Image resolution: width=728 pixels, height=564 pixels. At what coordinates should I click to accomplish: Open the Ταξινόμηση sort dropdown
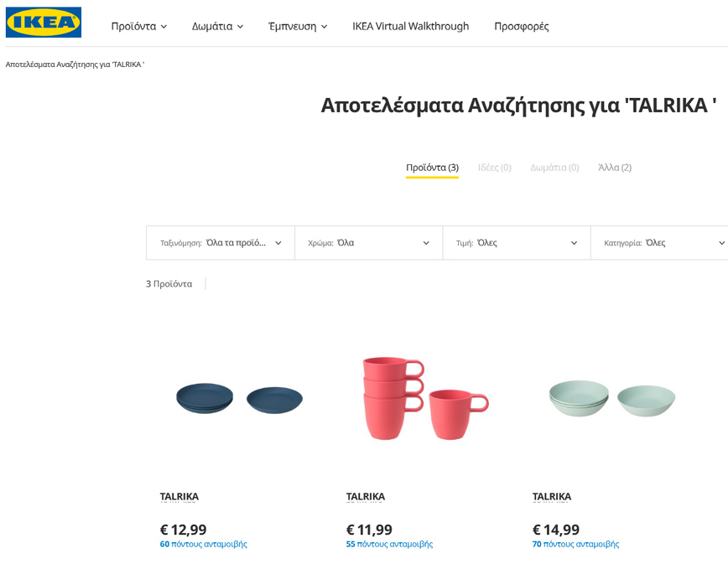point(221,243)
